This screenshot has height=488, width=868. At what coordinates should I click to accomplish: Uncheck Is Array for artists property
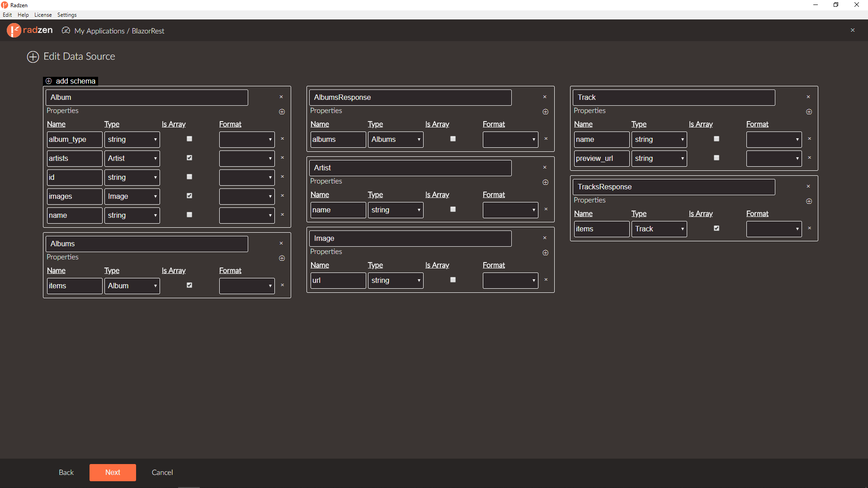pos(189,158)
